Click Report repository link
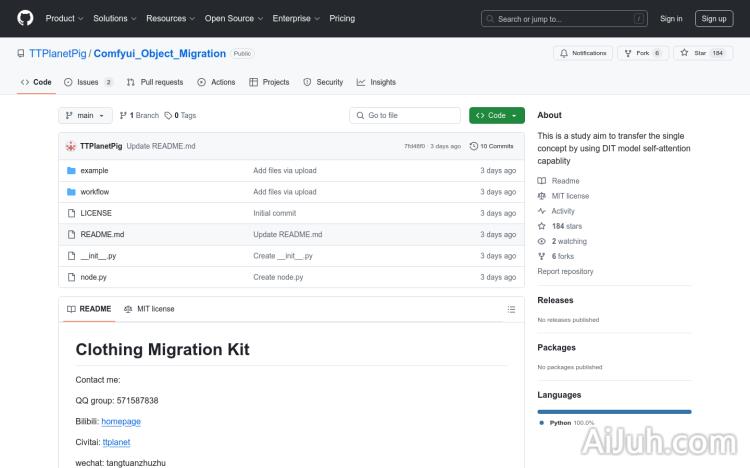750x468 pixels. click(565, 271)
